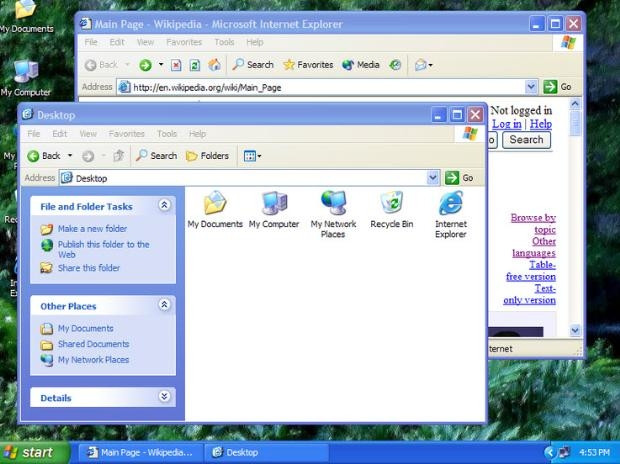Click Log in link on Wikipedia page
Screen dimensions: 620x464
(507, 124)
